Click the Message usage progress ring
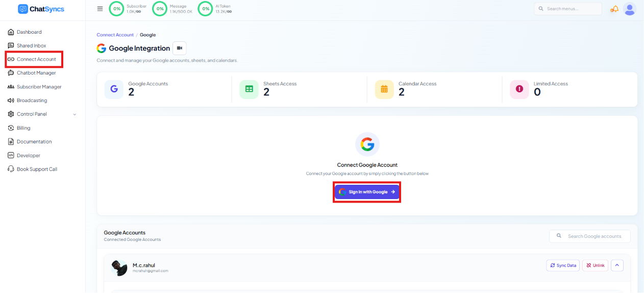The image size is (644, 293). [160, 9]
